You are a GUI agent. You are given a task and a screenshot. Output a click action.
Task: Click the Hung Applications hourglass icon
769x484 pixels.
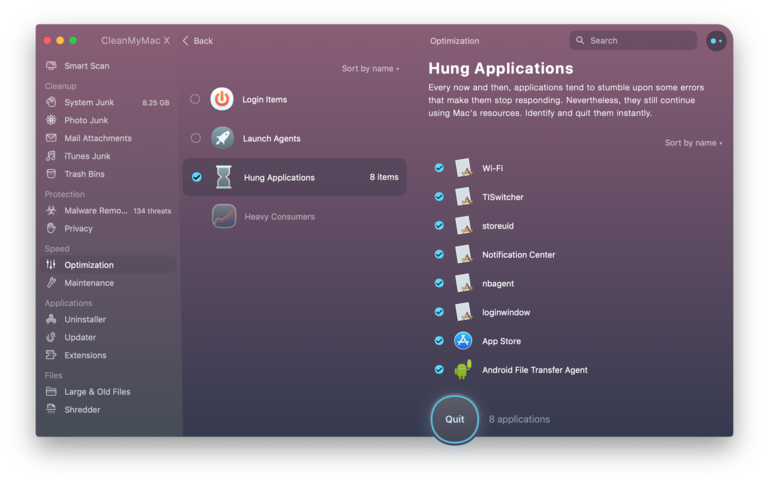(224, 177)
